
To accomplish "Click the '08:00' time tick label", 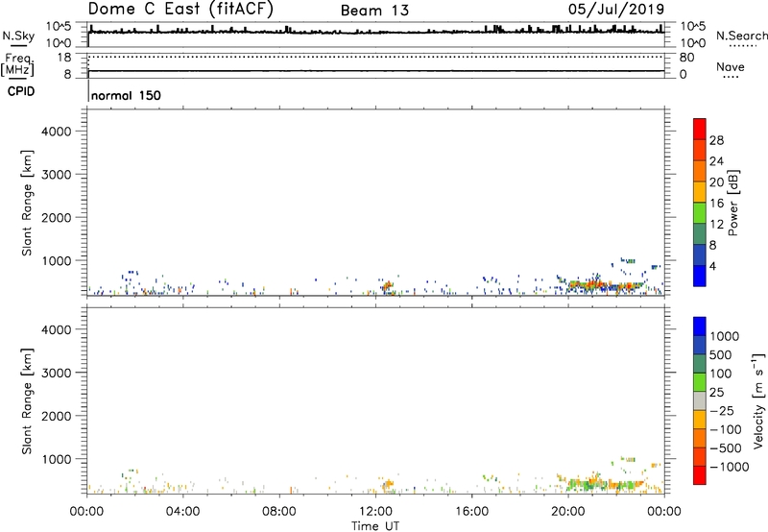I will pyautogui.click(x=279, y=512).
